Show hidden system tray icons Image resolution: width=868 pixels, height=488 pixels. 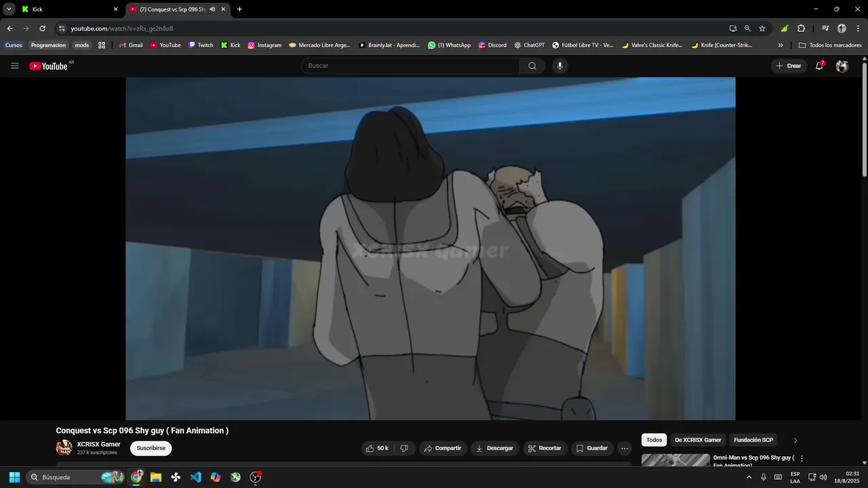click(x=749, y=477)
